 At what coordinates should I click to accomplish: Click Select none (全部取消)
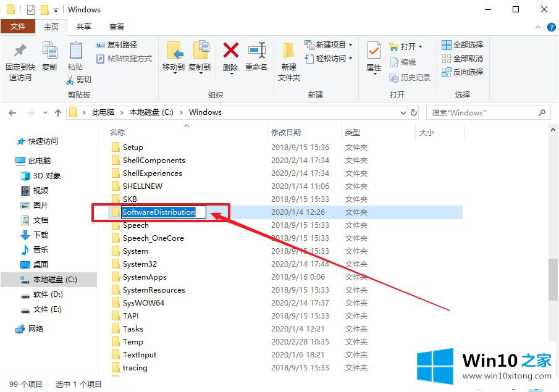click(x=463, y=59)
